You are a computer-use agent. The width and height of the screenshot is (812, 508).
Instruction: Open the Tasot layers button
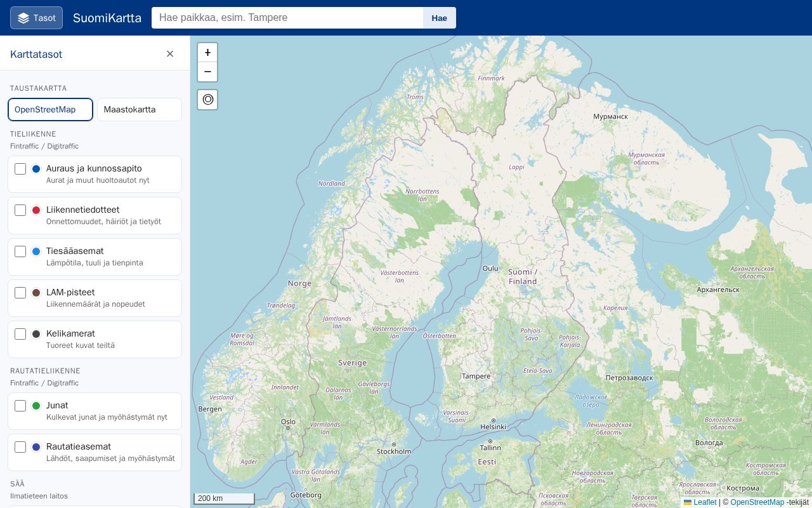click(x=36, y=18)
